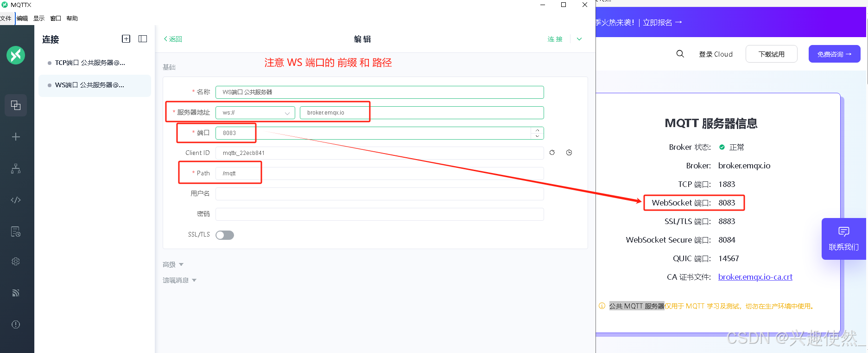Click new connection plus icon beside 连接
Image resolution: width=868 pixels, height=353 pixels.
126,39
